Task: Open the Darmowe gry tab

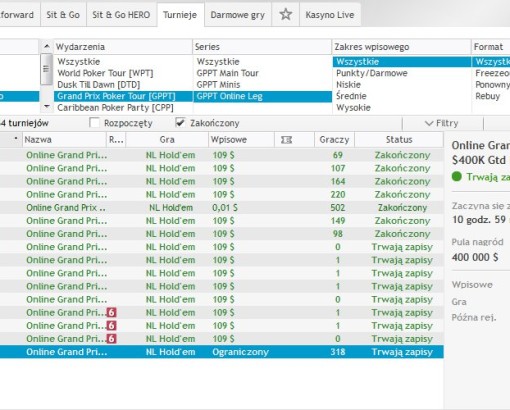Action: pyautogui.click(x=238, y=15)
